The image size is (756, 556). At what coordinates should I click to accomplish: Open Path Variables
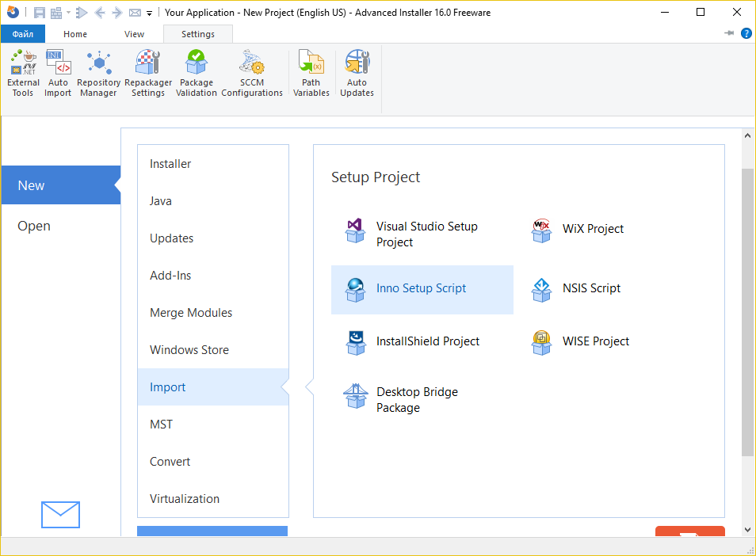tap(311, 73)
